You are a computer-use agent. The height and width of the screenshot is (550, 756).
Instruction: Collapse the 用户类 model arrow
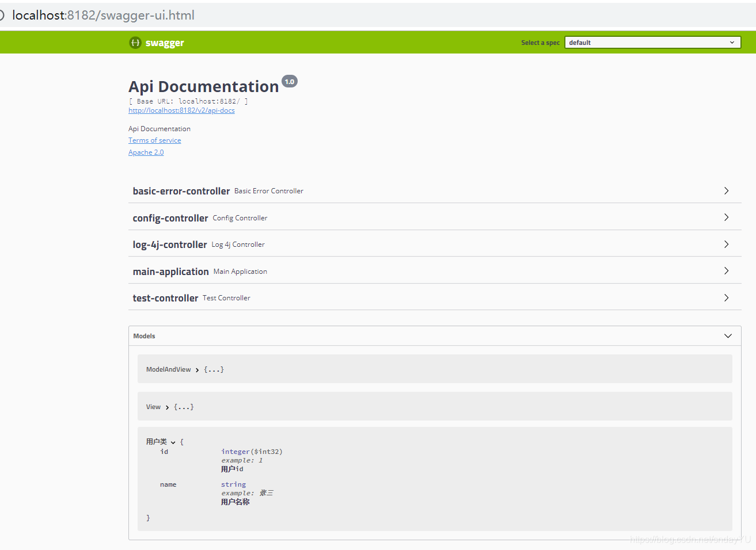coord(173,442)
